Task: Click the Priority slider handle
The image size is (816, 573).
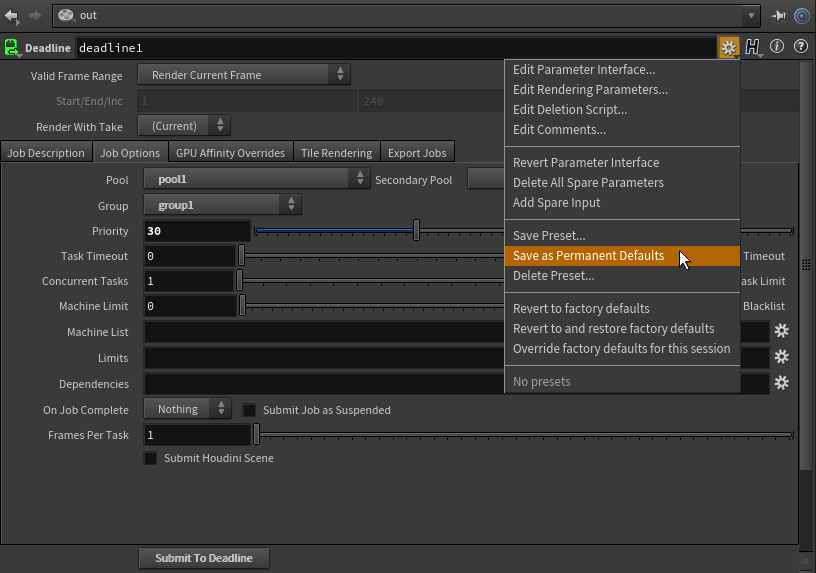Action: (416, 231)
